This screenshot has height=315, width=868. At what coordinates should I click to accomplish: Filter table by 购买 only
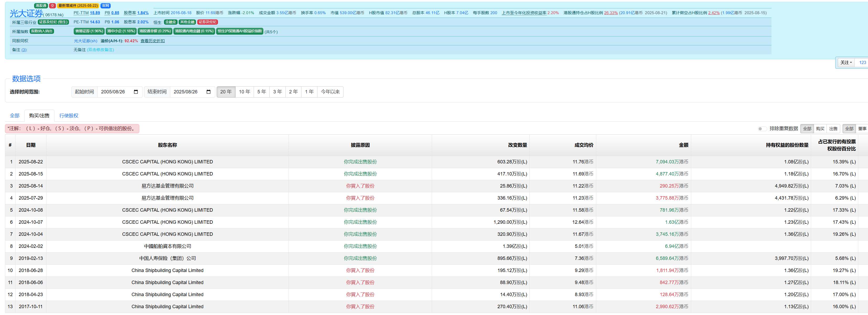tap(820, 129)
